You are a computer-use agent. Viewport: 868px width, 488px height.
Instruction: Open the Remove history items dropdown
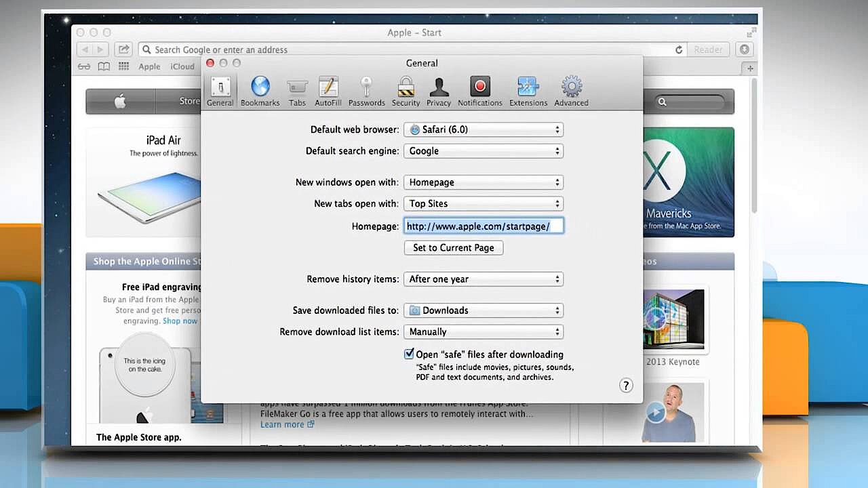pyautogui.click(x=484, y=279)
